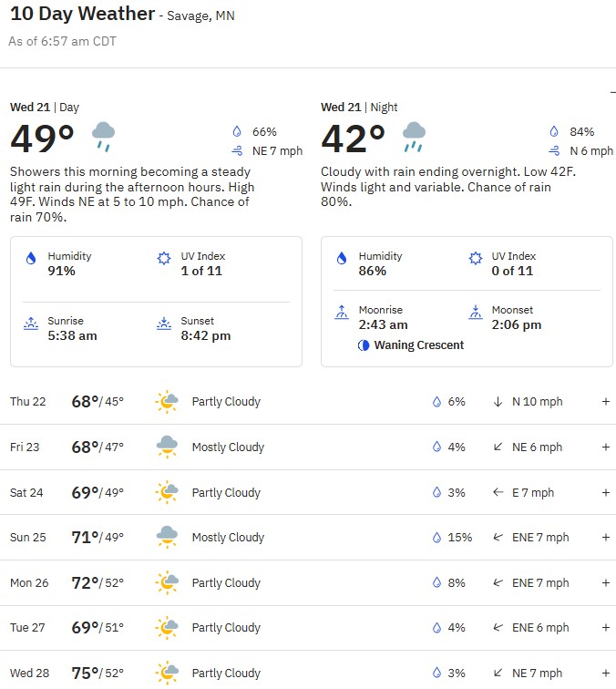The image size is (616, 689).
Task: Click the Thu 22 partly cloudy icon
Action: 167,402
